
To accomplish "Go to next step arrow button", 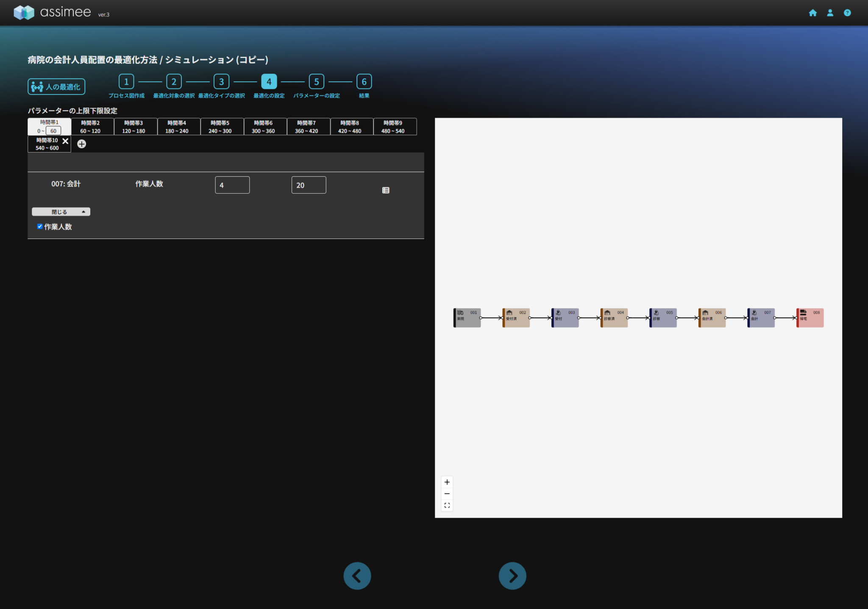I will [x=512, y=576].
